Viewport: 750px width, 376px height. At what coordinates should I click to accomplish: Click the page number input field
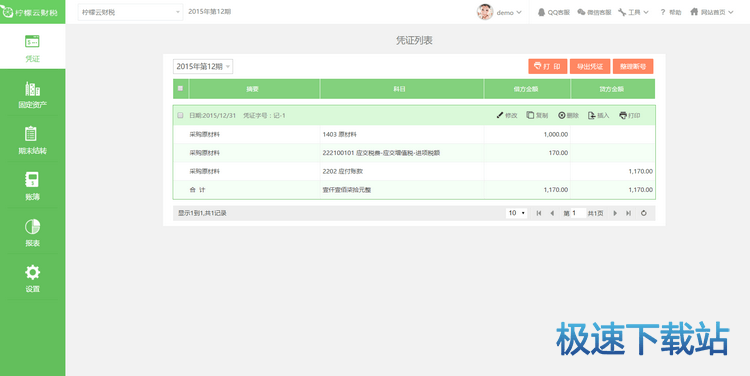click(x=579, y=213)
